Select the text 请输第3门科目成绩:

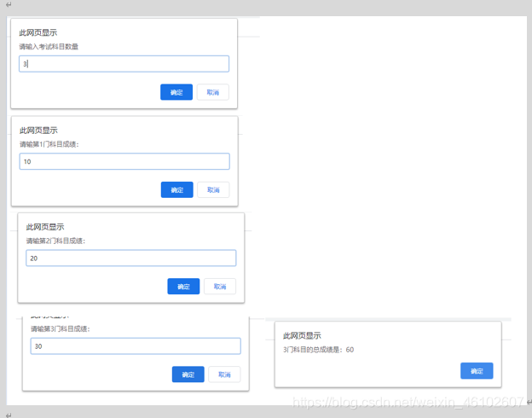pyautogui.click(x=61, y=328)
